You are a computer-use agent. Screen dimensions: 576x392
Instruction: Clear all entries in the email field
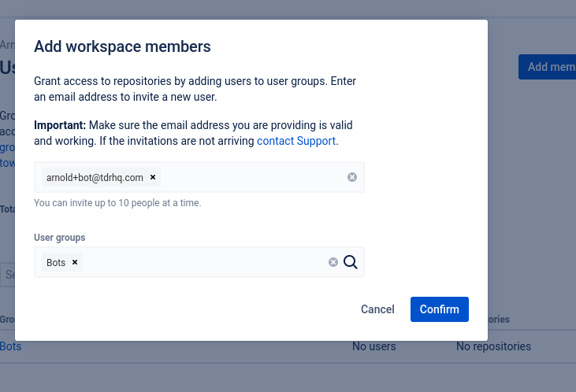coord(352,177)
